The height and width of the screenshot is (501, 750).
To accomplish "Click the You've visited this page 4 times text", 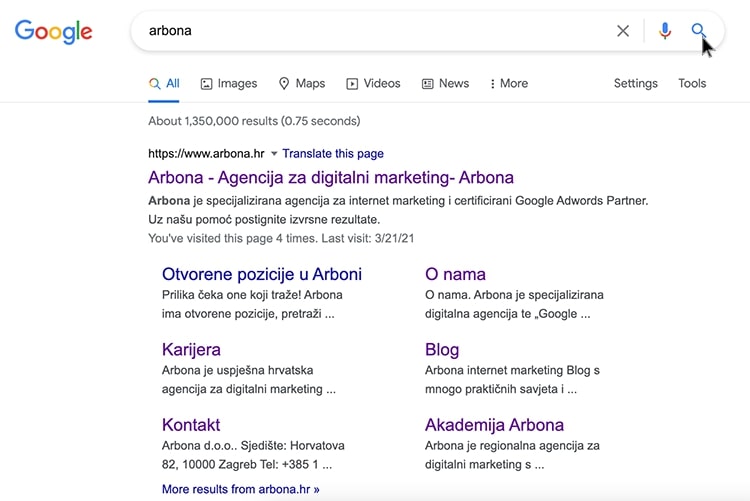I will [281, 238].
